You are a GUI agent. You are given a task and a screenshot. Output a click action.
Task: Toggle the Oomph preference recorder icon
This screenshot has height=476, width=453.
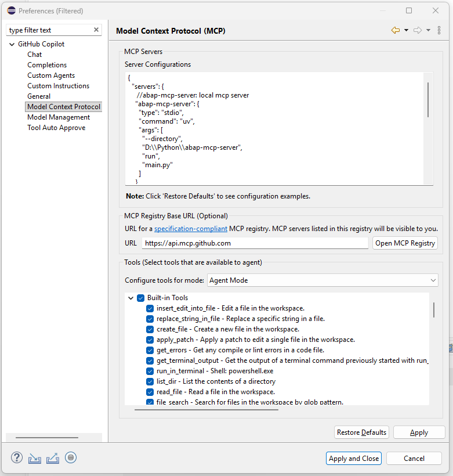pyautogui.click(x=71, y=457)
